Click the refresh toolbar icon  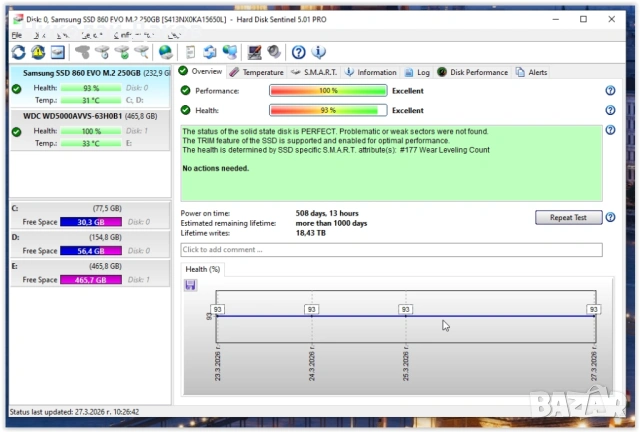pyautogui.click(x=19, y=52)
